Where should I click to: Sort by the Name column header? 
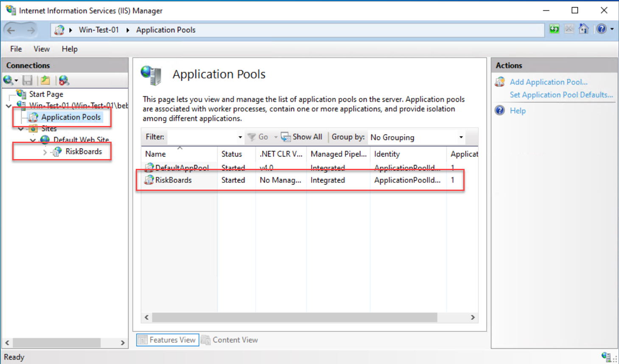coord(179,154)
